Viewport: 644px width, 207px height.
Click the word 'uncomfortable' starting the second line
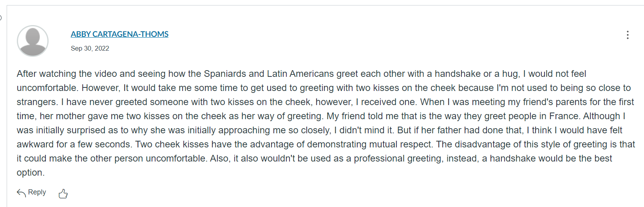coord(46,88)
